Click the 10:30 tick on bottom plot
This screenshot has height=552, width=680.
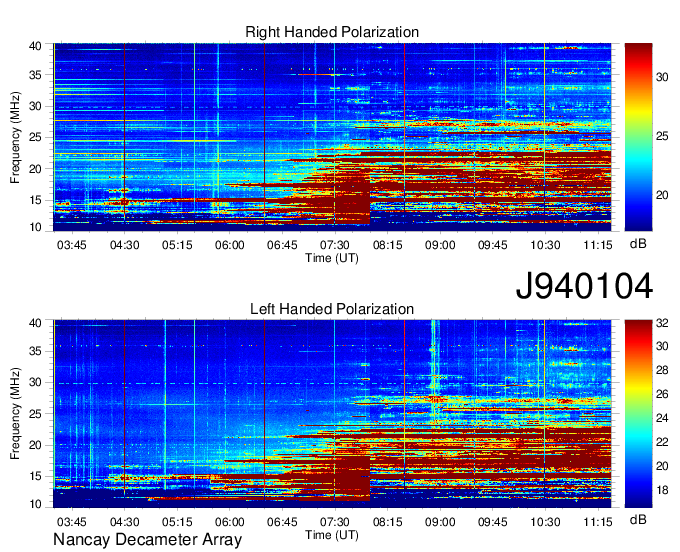tap(545, 522)
